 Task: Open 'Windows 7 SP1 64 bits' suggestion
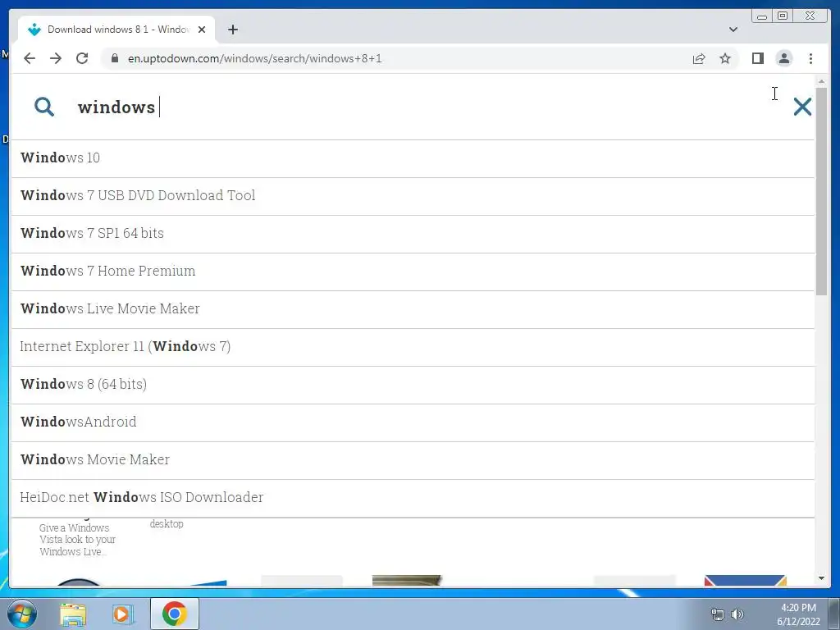[413, 234]
